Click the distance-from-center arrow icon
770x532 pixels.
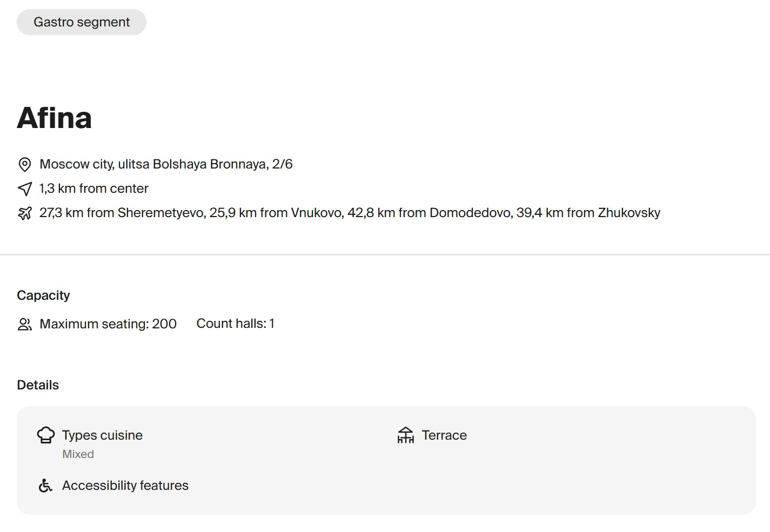(25, 188)
